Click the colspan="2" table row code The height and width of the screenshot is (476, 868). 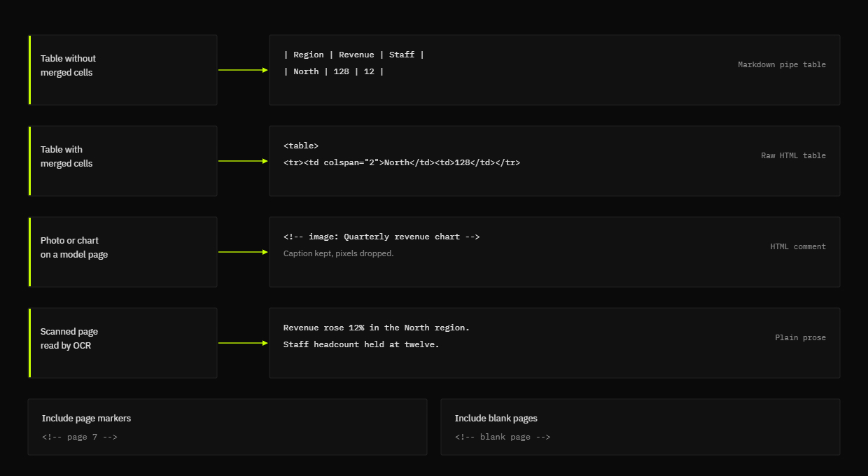click(402, 162)
